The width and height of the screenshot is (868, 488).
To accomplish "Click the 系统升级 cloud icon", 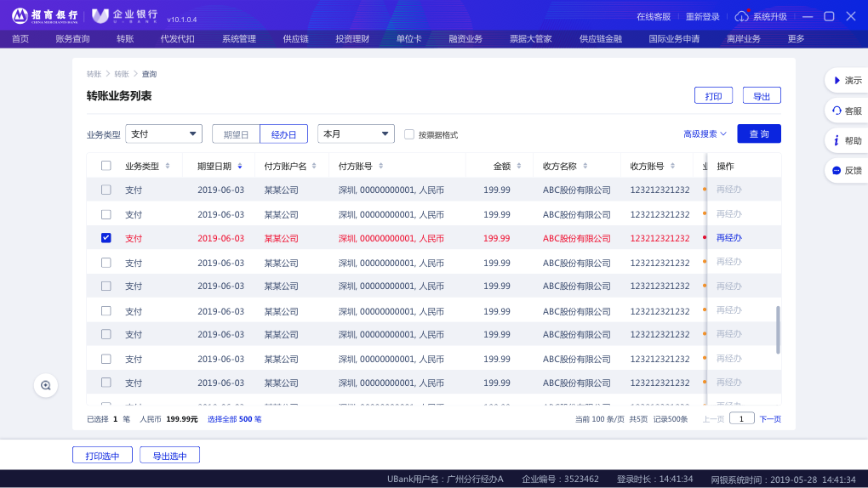I will coord(741,17).
